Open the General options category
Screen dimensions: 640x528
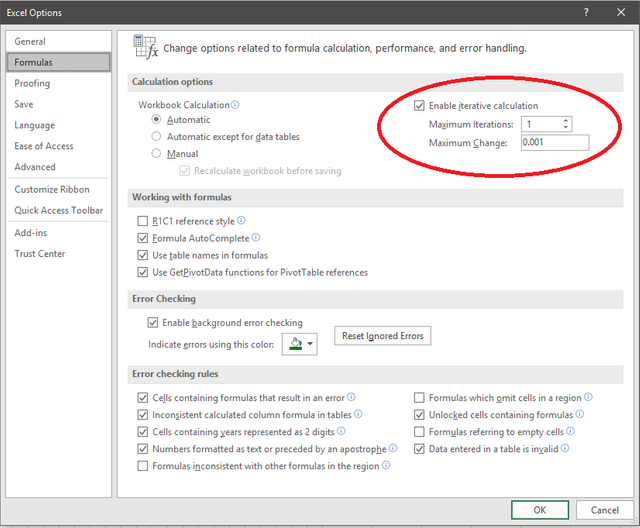59,41
